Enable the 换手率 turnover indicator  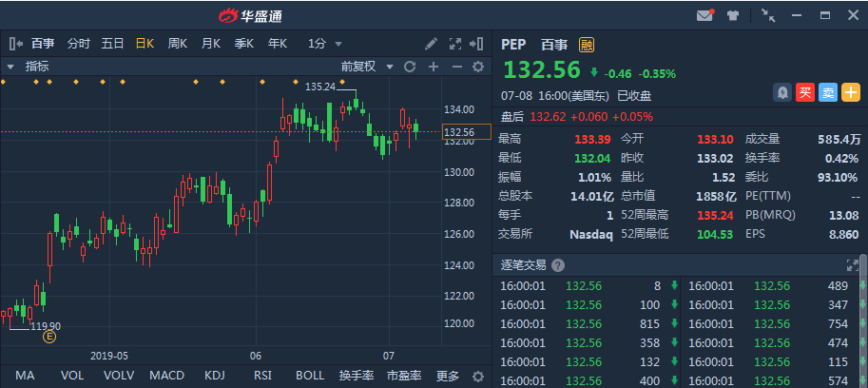(357, 376)
